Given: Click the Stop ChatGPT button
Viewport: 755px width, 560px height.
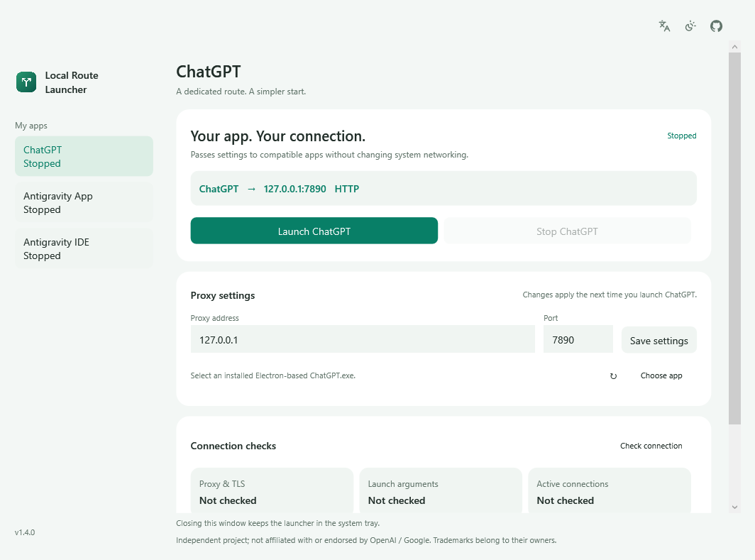Looking at the screenshot, I should tap(567, 231).
